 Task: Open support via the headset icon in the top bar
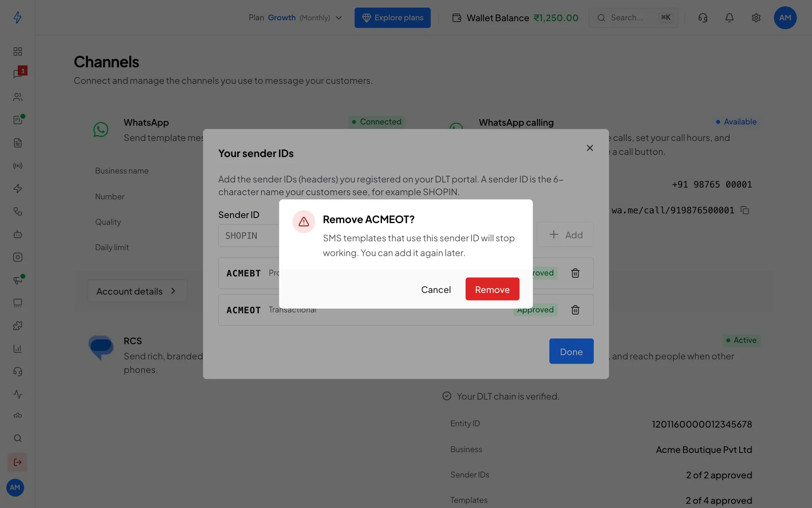click(703, 18)
